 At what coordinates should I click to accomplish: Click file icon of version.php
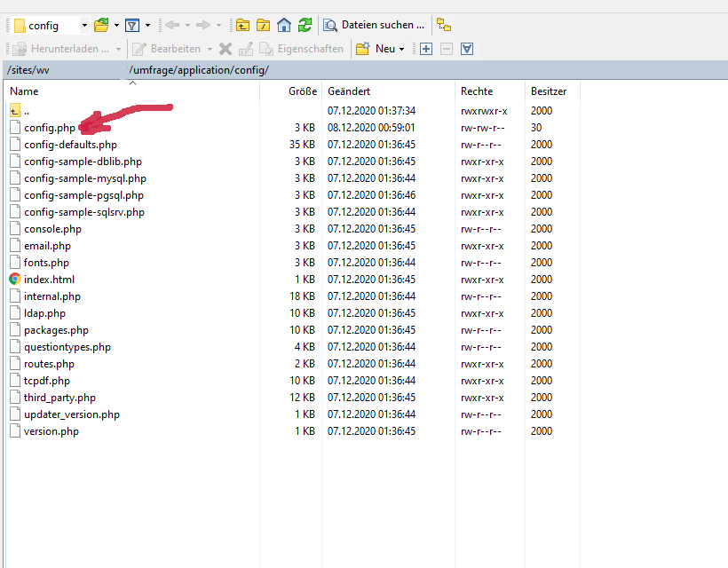[15, 430]
